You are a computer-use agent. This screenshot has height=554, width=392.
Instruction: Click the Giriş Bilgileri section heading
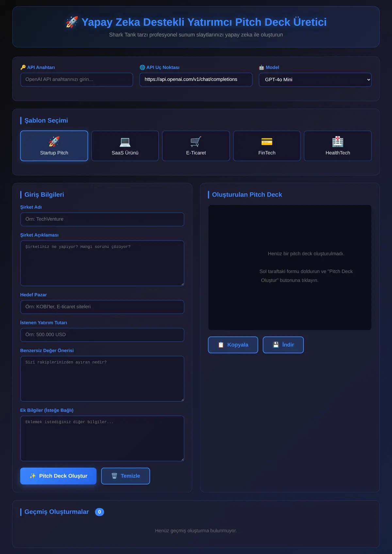pos(44,195)
